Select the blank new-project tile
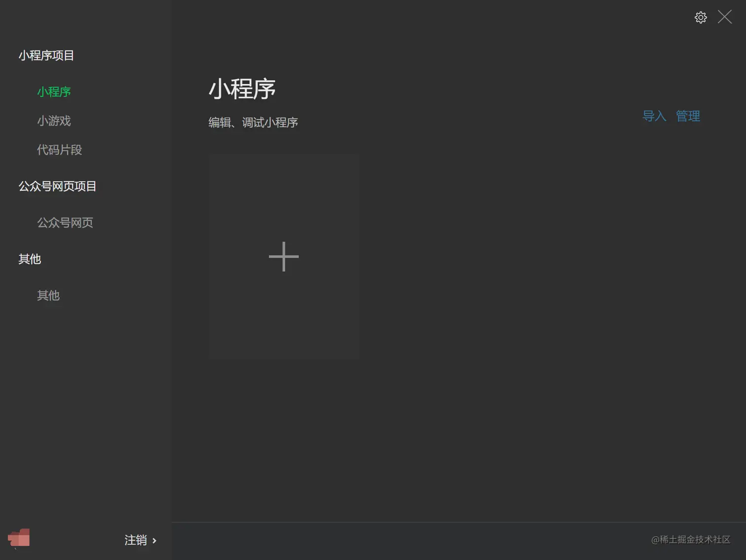The width and height of the screenshot is (746, 560). point(284,257)
